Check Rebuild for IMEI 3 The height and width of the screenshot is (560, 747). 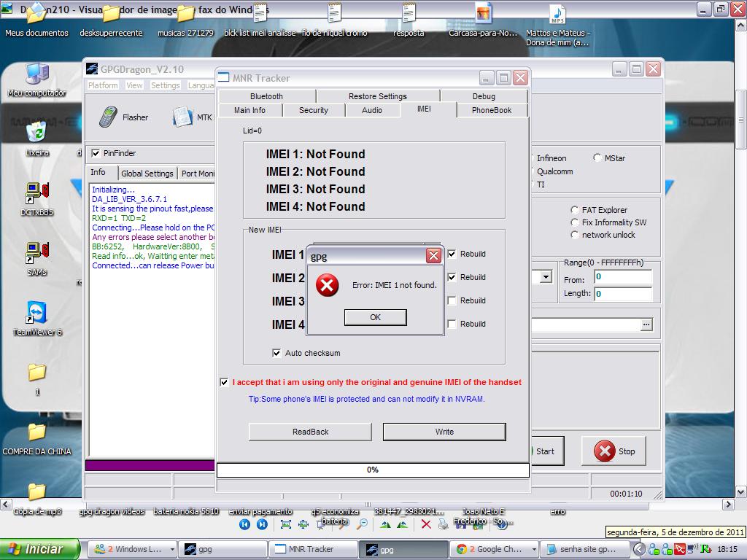452,300
